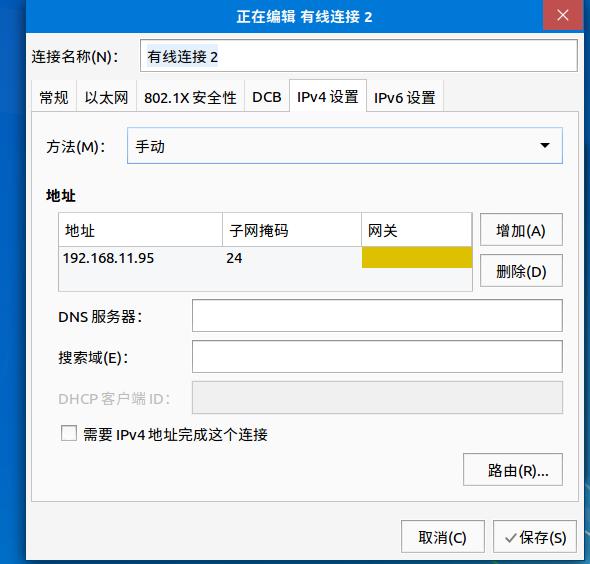Click the 增加(A) button
This screenshot has height=564, width=590.
pyautogui.click(x=521, y=230)
